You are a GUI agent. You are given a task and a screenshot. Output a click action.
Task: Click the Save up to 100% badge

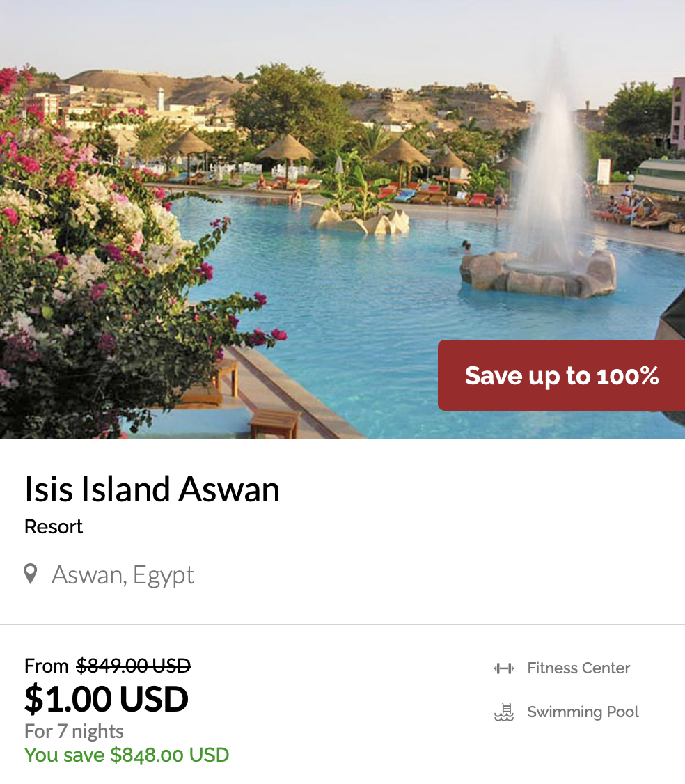(x=562, y=375)
